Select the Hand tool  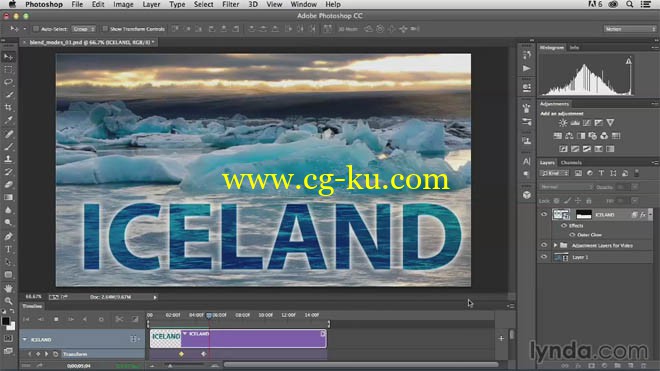8,288
